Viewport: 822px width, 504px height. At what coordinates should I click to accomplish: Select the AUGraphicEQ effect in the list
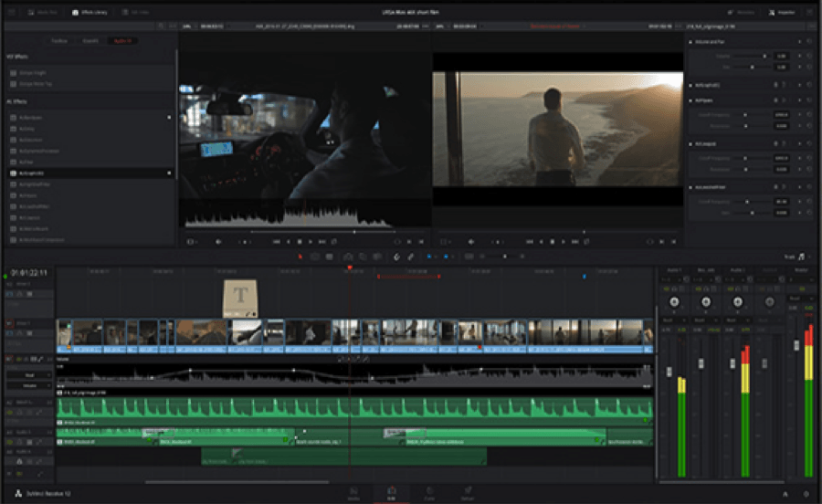click(x=90, y=173)
